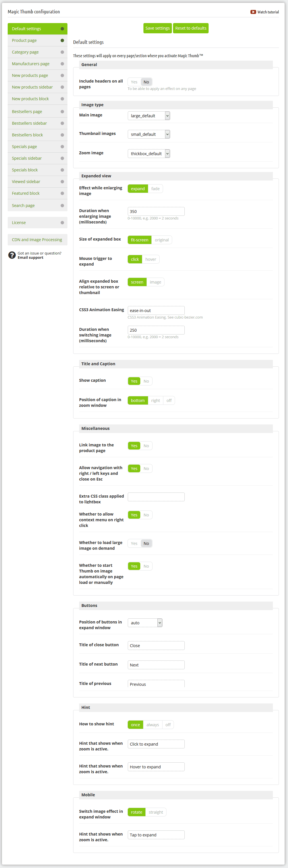
Task: Click Title of previous button field
Action: [156, 684]
